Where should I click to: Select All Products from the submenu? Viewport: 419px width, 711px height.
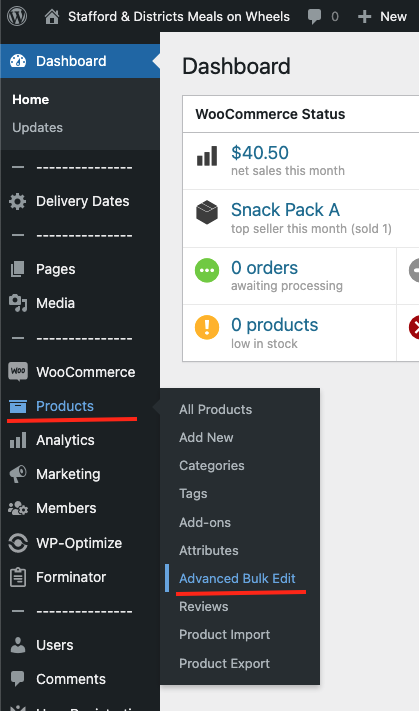tap(215, 409)
